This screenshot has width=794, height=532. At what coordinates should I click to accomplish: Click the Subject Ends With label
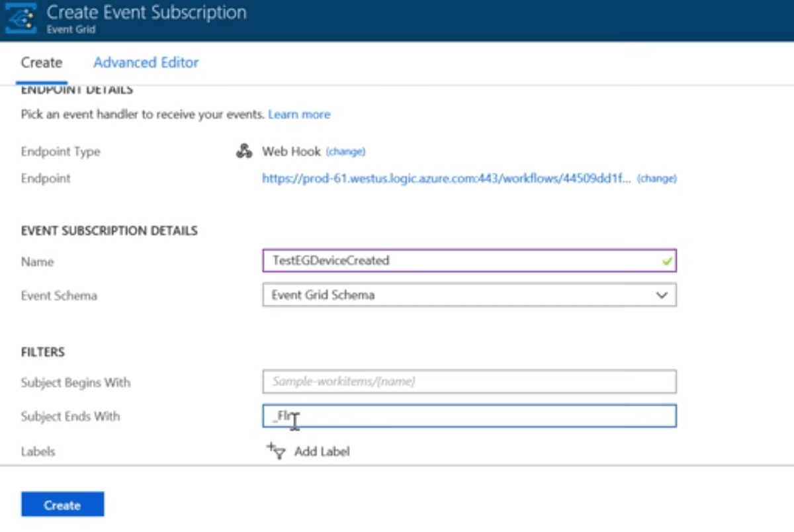tap(70, 417)
